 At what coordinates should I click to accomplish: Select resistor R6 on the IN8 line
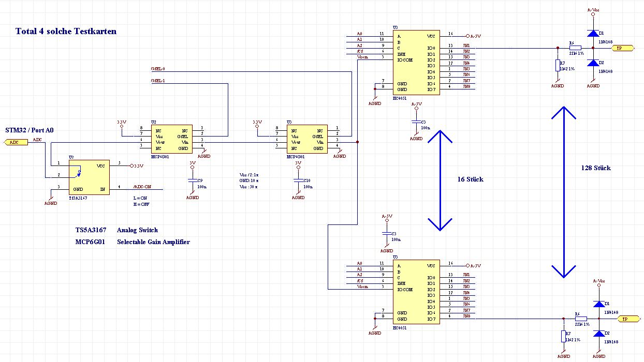point(580,319)
